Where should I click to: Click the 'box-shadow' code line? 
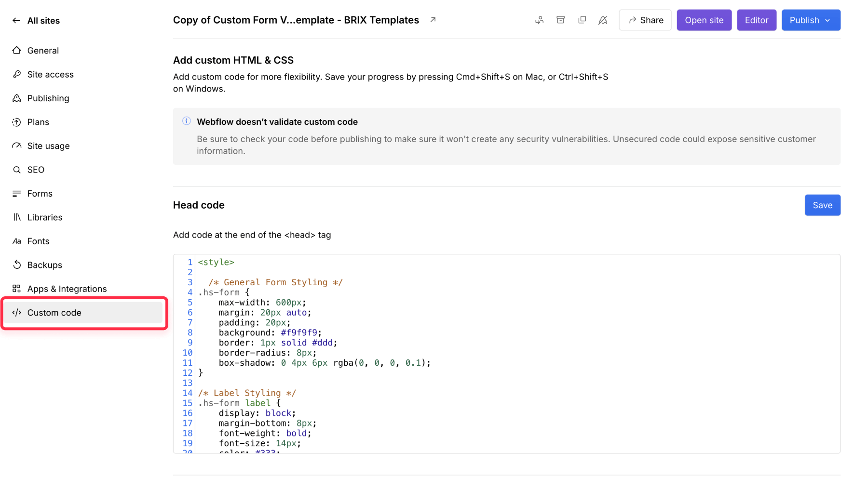click(325, 363)
